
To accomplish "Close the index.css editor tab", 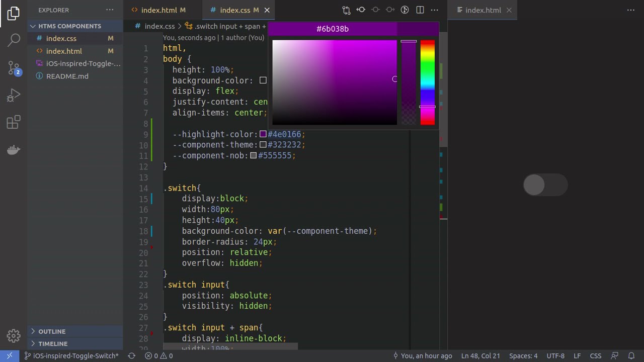I will 267,10.
